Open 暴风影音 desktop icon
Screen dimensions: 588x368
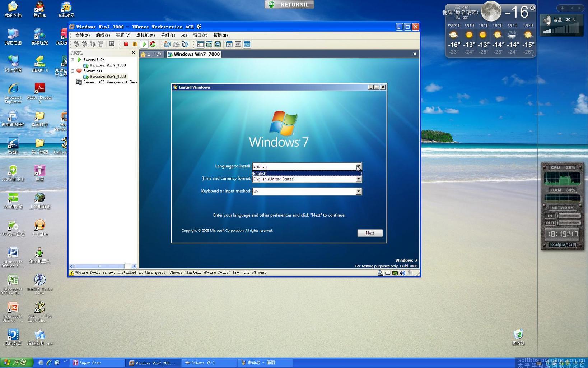click(x=13, y=337)
